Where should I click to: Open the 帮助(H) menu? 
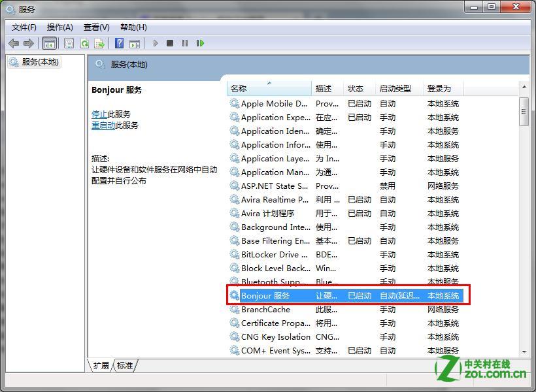133,27
